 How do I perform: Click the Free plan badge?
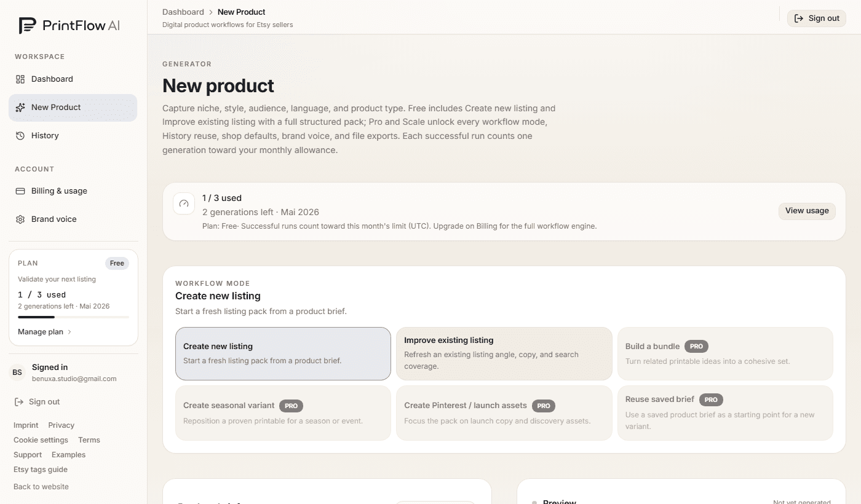pyautogui.click(x=117, y=263)
